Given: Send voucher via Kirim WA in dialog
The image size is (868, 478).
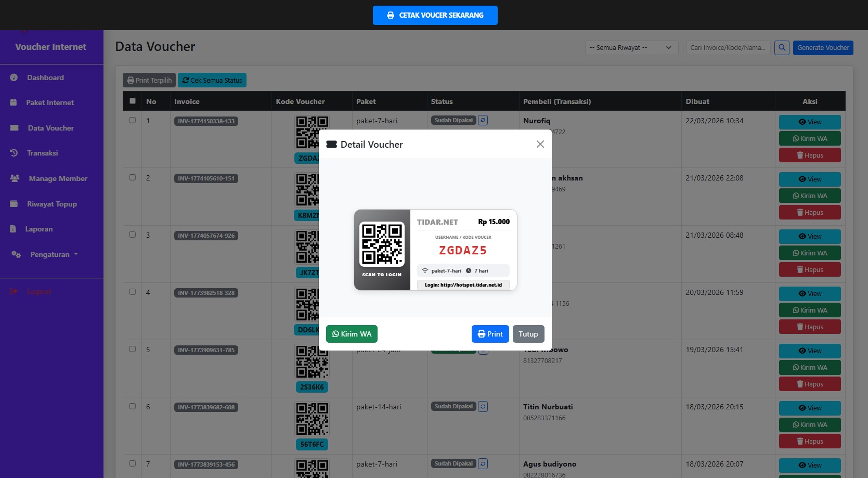Looking at the screenshot, I should click(x=352, y=334).
